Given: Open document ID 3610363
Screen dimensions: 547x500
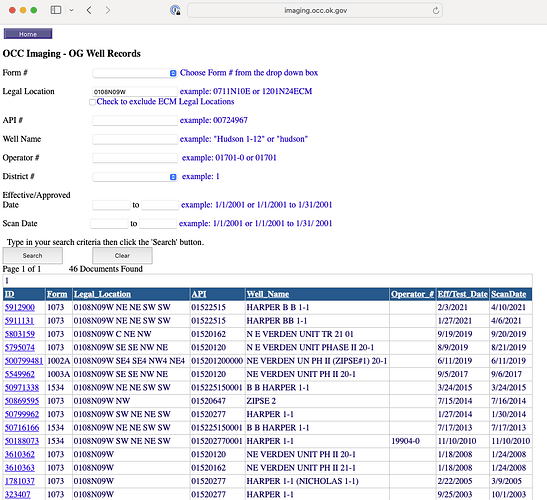Looking at the screenshot, I should click(x=20, y=468).
